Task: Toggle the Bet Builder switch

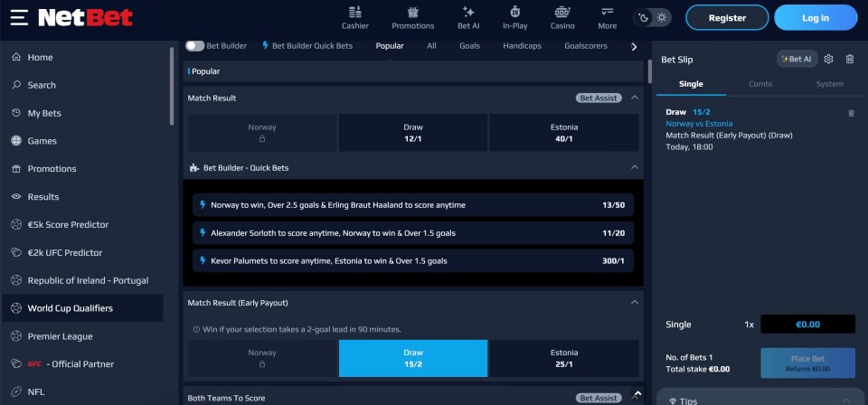Action: click(194, 45)
